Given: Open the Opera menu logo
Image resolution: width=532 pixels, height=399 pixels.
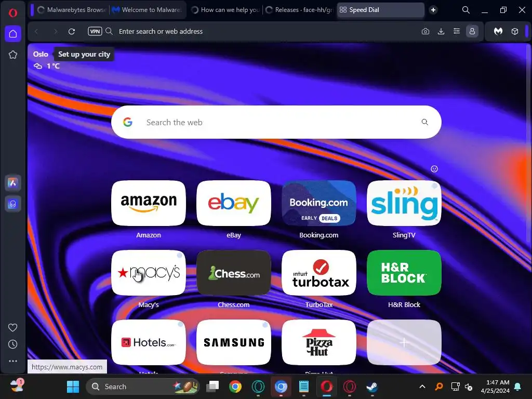Looking at the screenshot, I should pos(13,13).
